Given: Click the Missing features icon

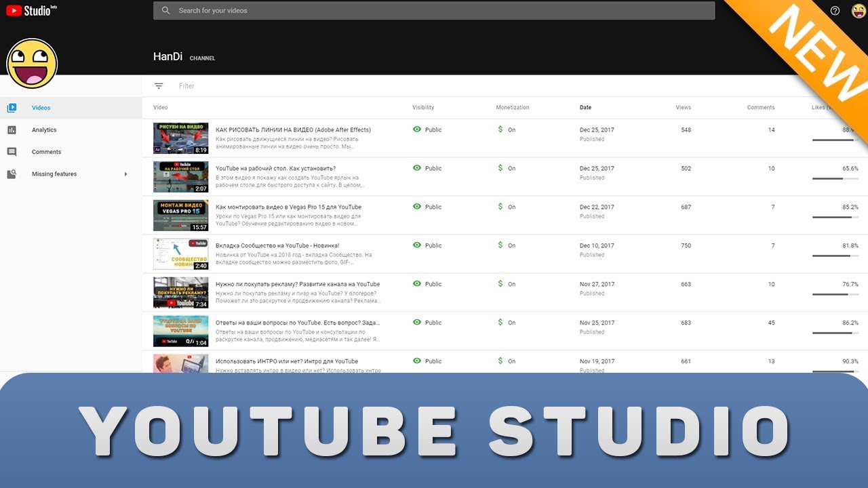Looking at the screenshot, I should tap(12, 174).
